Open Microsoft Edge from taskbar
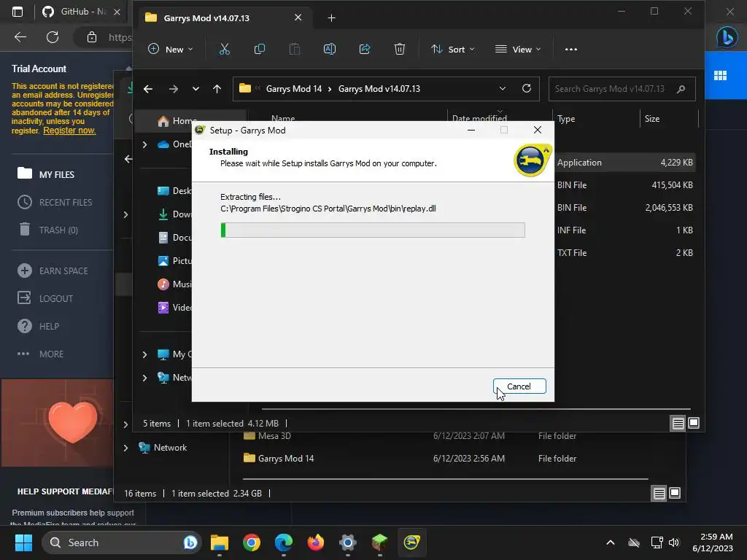The image size is (747, 560). coord(284,542)
